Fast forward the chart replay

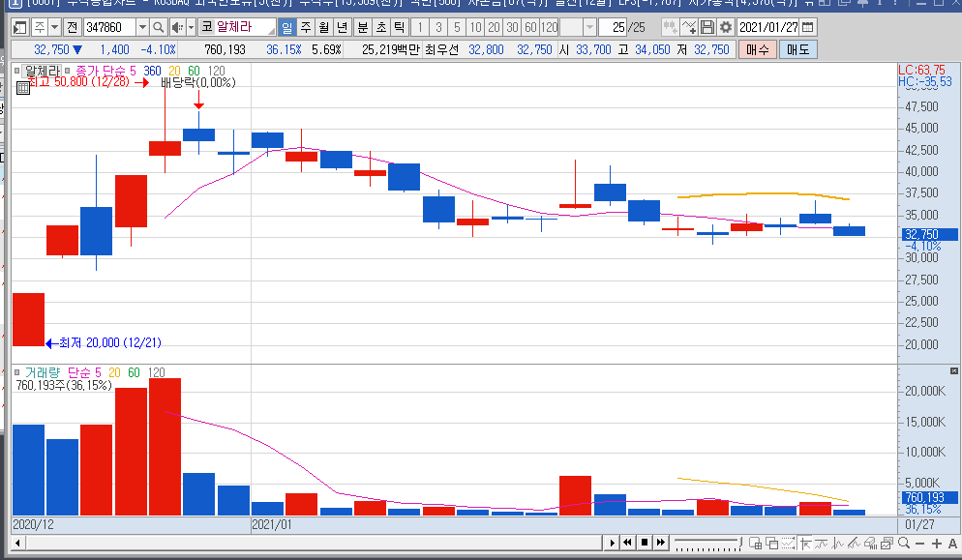(x=661, y=543)
